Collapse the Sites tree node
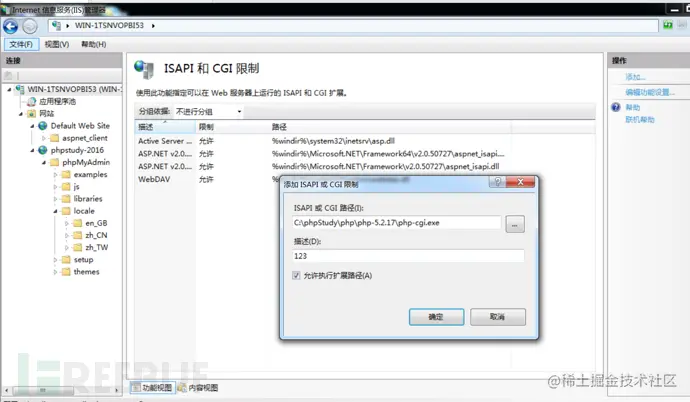This screenshot has height=402, width=690. pos(21,114)
